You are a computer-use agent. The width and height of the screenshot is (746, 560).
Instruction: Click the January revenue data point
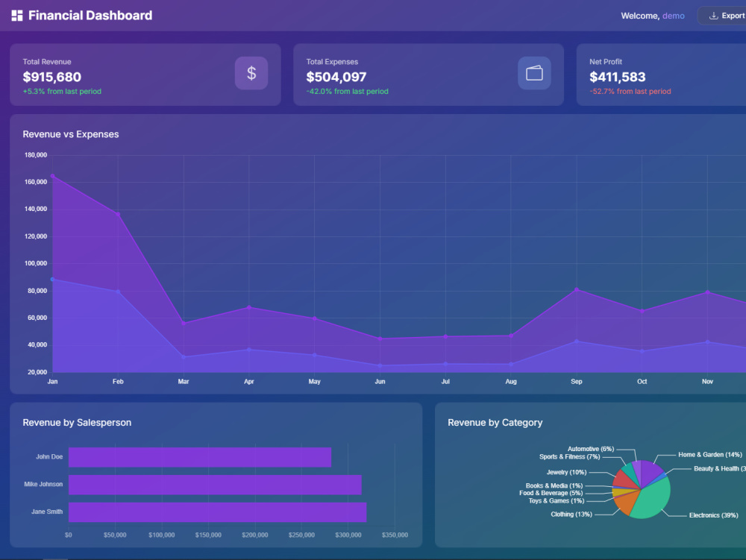click(x=52, y=176)
